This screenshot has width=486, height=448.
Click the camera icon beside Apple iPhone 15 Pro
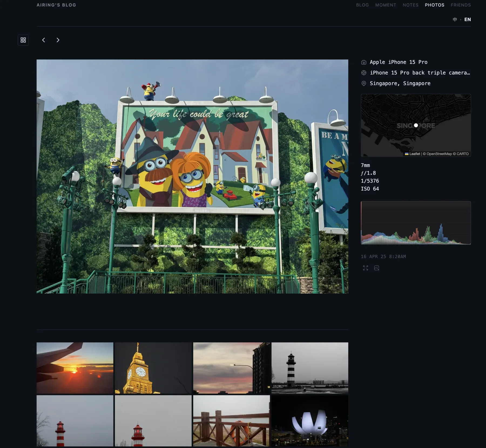[x=364, y=62]
